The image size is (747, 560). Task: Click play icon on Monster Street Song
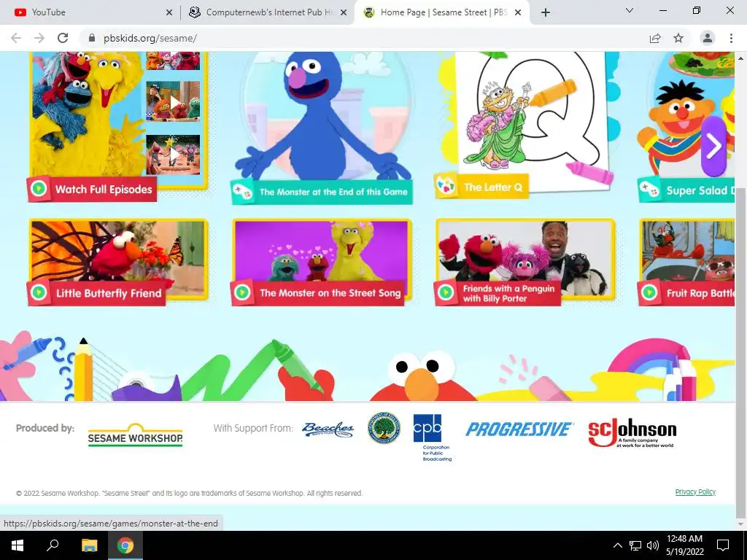pyautogui.click(x=242, y=292)
